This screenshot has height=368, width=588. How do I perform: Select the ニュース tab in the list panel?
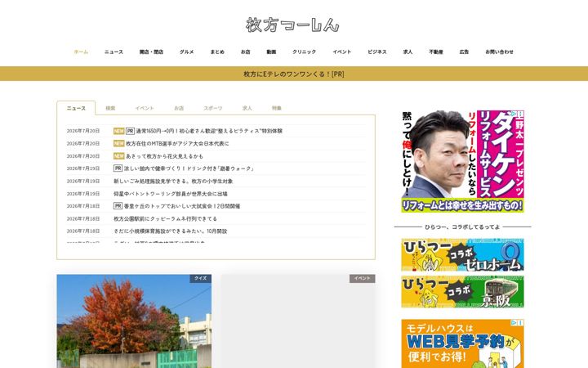(76, 108)
